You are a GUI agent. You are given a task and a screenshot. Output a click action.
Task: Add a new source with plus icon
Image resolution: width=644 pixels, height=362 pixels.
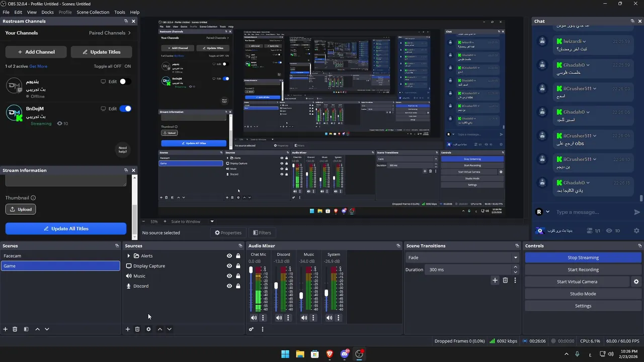coord(128,329)
